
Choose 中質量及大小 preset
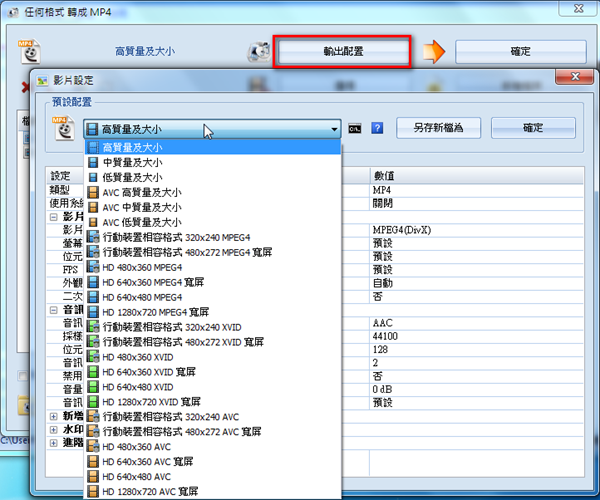tap(212, 163)
